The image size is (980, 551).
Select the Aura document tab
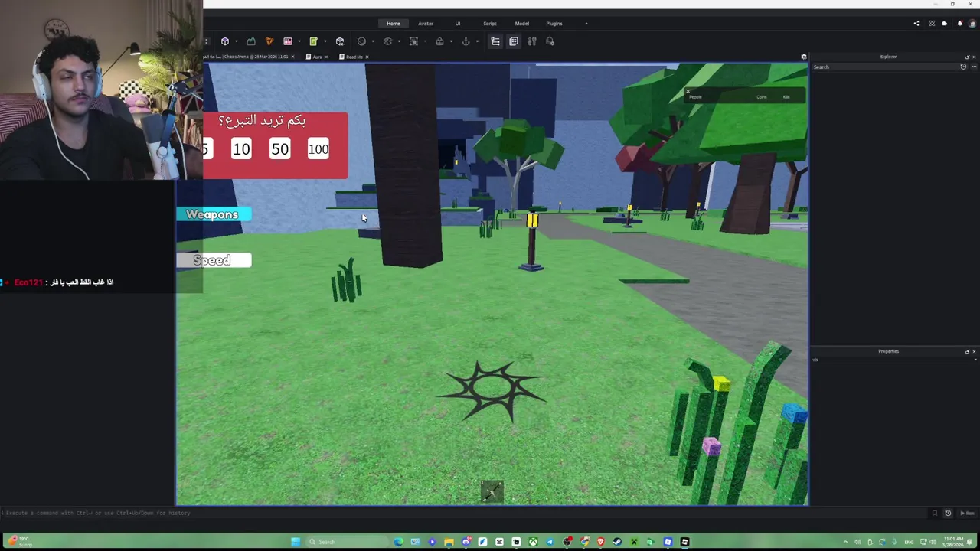tap(317, 57)
